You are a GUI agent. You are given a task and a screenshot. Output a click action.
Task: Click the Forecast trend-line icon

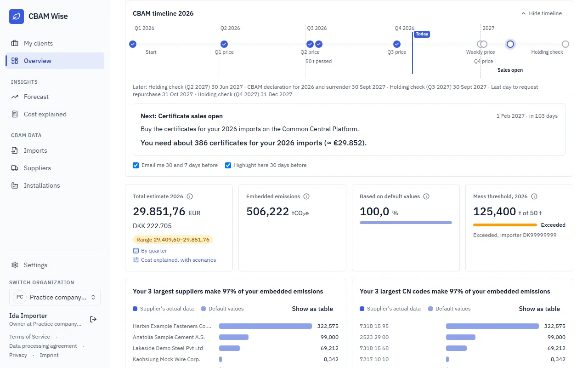(x=15, y=97)
